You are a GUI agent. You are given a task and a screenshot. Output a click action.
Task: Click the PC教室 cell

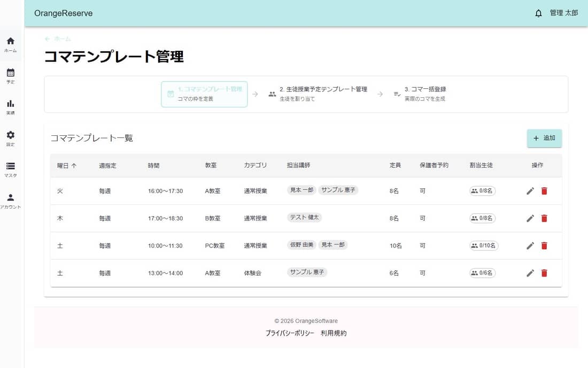click(215, 246)
